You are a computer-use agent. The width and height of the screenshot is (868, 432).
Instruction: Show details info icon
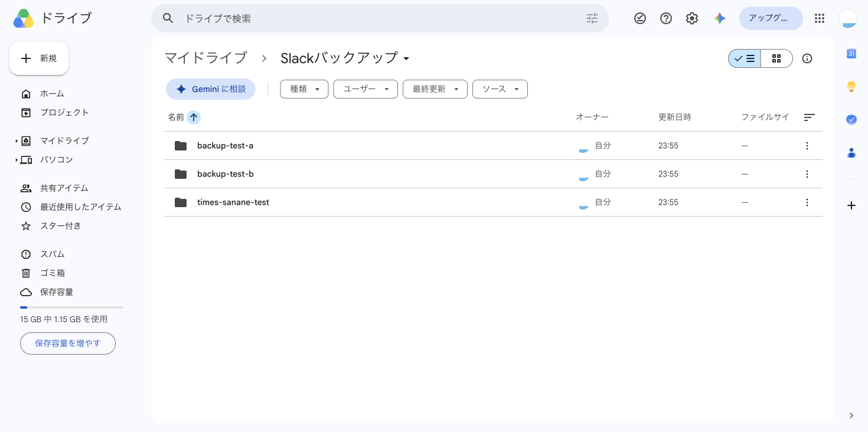click(807, 58)
